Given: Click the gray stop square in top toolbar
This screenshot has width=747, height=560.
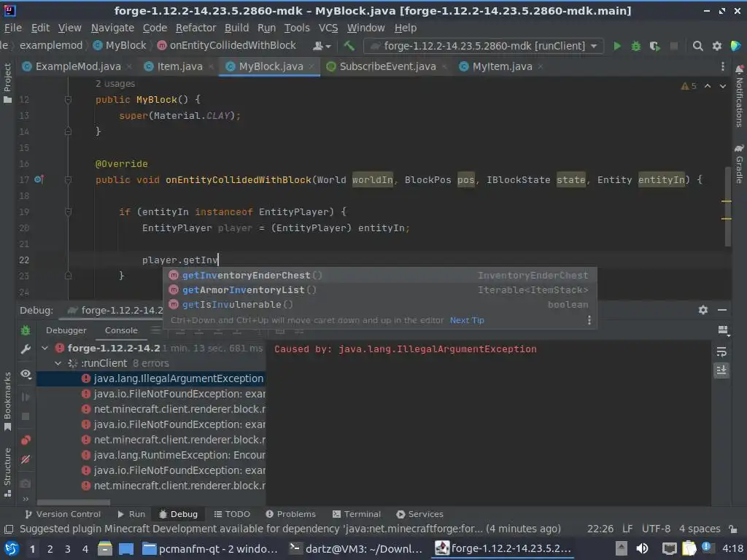Looking at the screenshot, I should tap(673, 46).
